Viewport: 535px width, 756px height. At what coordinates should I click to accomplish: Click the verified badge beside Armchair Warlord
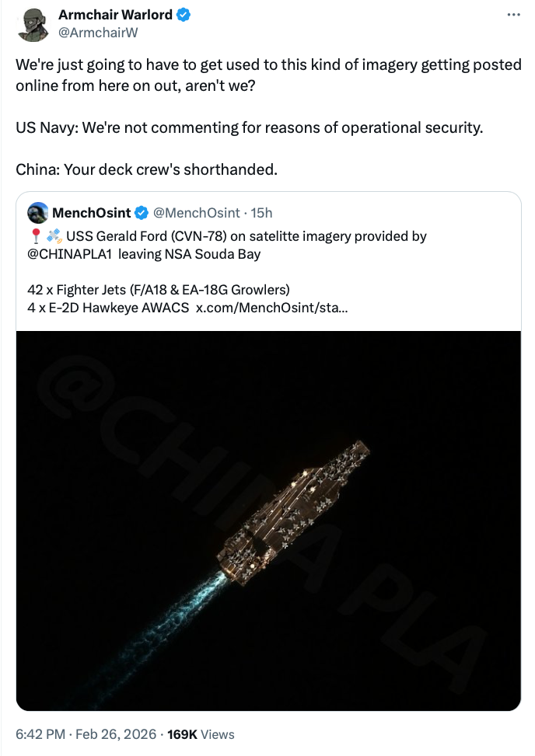tap(184, 16)
